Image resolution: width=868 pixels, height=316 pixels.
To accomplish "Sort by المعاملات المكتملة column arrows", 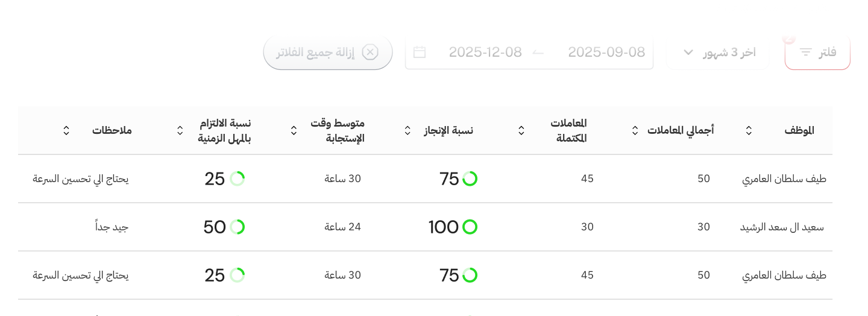I will coord(521,130).
